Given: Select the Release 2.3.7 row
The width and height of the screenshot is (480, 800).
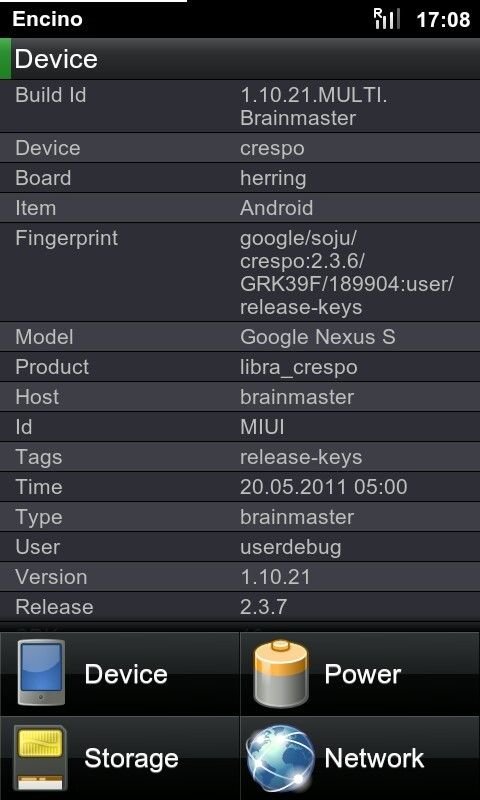Looking at the screenshot, I should point(240,607).
